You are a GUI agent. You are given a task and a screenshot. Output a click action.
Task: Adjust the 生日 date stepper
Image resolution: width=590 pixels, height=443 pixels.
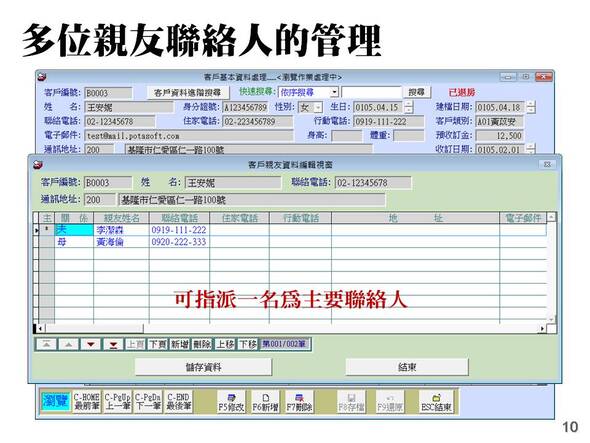click(x=408, y=108)
